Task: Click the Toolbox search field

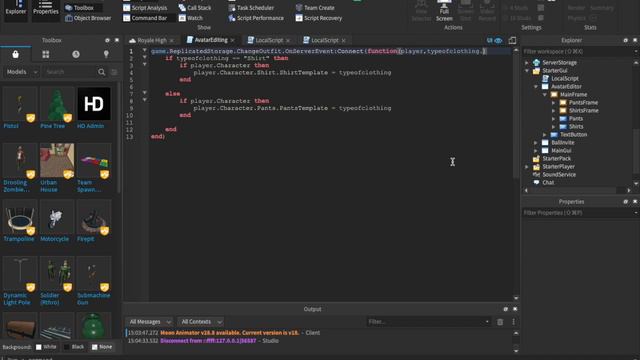Action: pos(70,72)
